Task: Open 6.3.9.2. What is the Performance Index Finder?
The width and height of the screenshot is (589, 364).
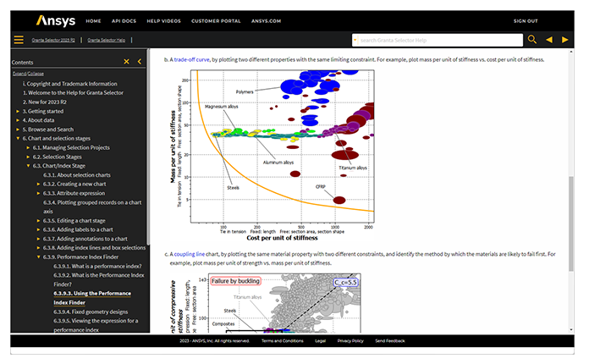Action: click(98, 280)
